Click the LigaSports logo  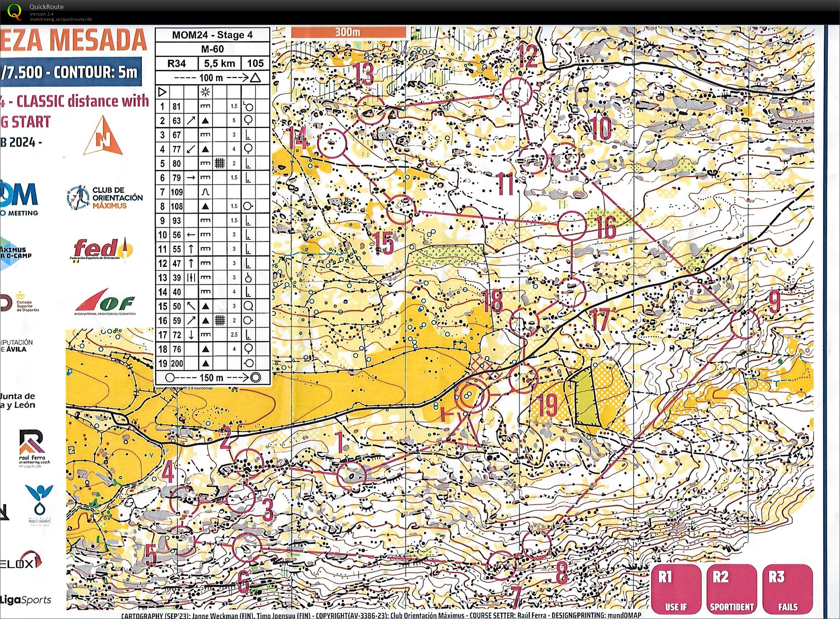pyautogui.click(x=26, y=600)
